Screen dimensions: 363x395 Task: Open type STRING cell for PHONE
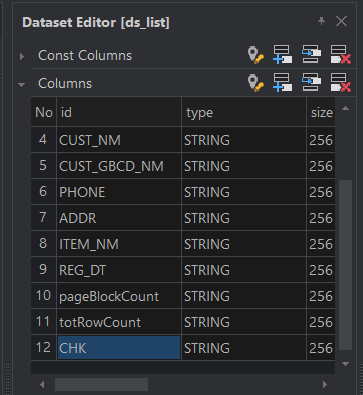click(244, 192)
